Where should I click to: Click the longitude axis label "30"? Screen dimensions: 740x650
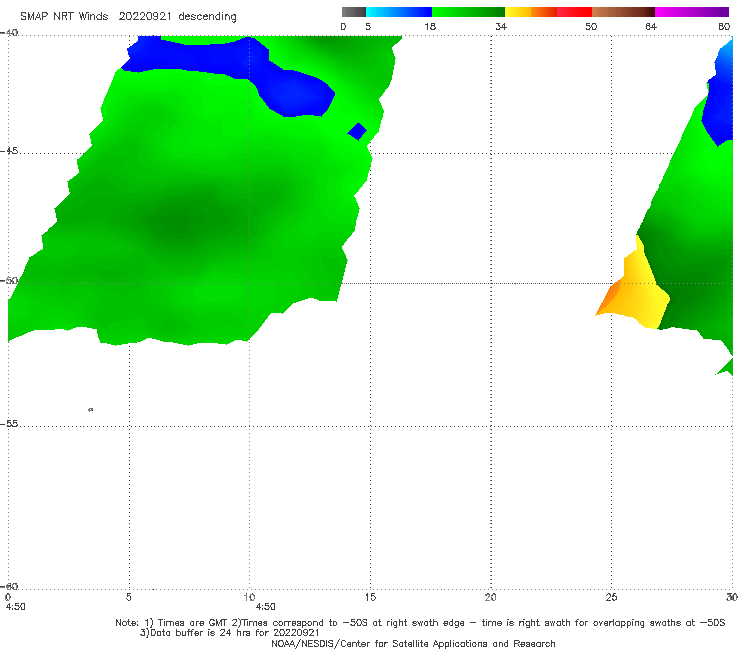coord(732,598)
